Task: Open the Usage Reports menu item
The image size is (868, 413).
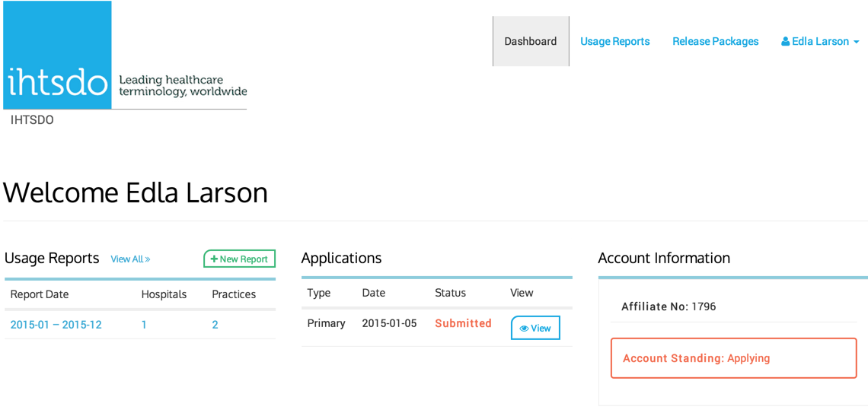Action: point(614,42)
